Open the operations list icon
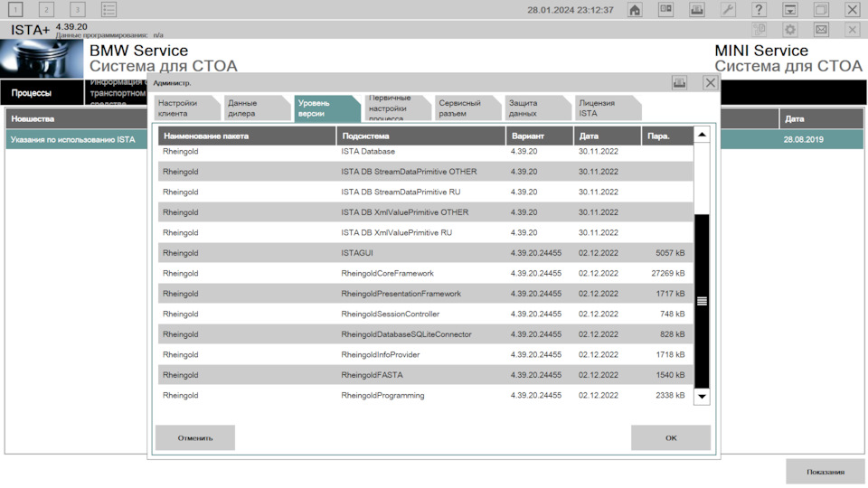The image size is (868, 488). pos(109,9)
